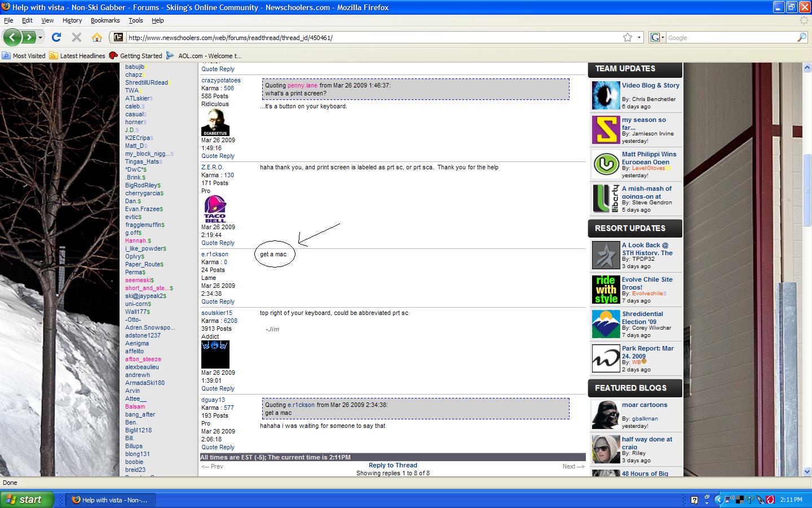Click the Reply to Thread link
This screenshot has width=812, height=508.
[x=392, y=466]
